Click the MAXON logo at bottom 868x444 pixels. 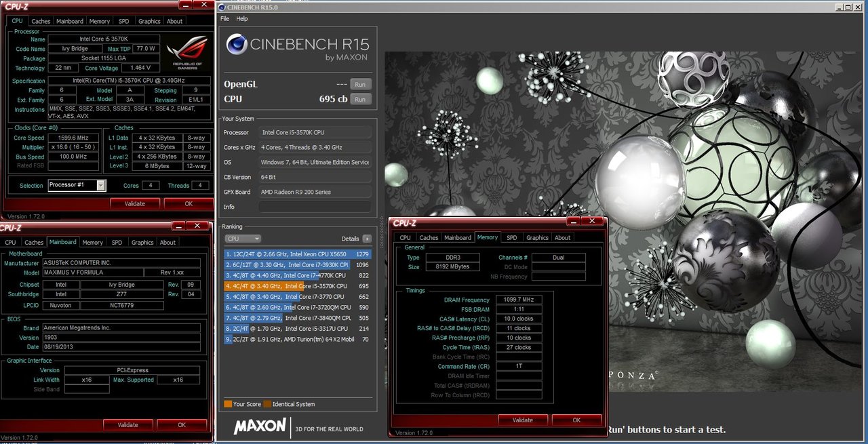click(260, 426)
